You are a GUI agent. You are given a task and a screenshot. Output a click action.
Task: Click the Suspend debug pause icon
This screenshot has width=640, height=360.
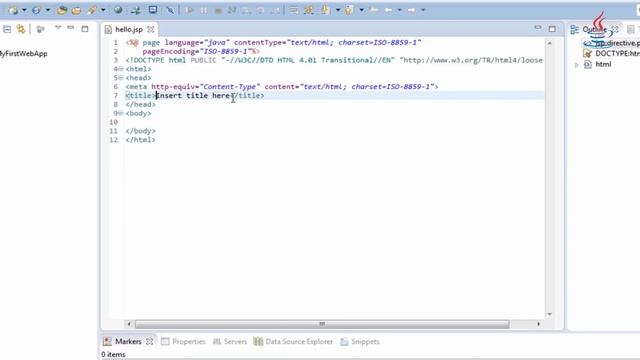[x=204, y=10]
